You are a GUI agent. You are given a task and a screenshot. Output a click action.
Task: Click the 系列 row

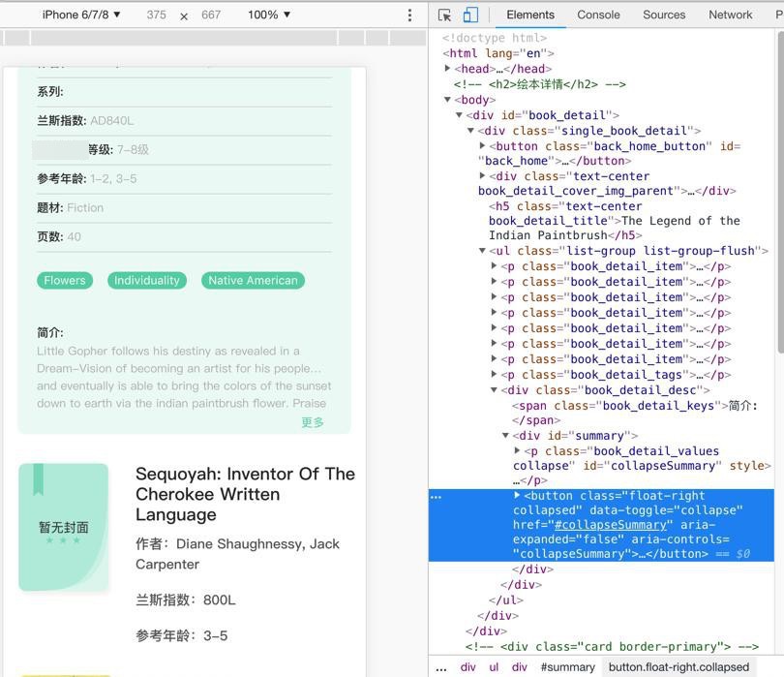[x=184, y=92]
